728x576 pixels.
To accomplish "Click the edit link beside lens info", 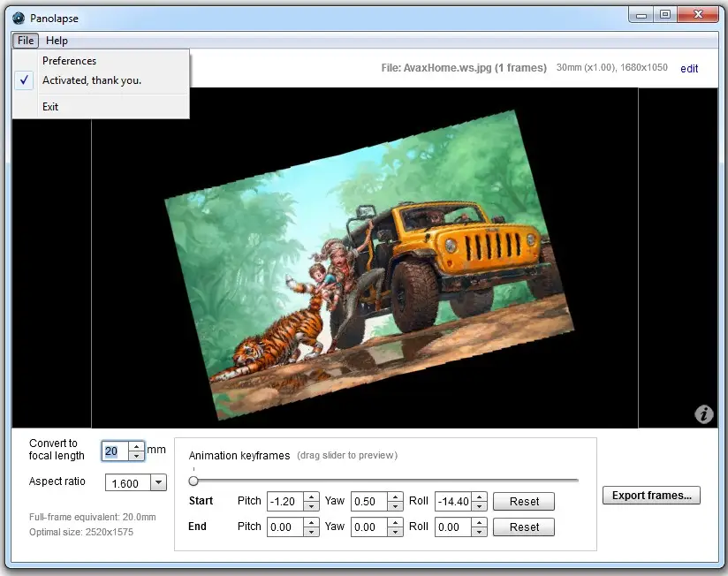I will click(689, 69).
